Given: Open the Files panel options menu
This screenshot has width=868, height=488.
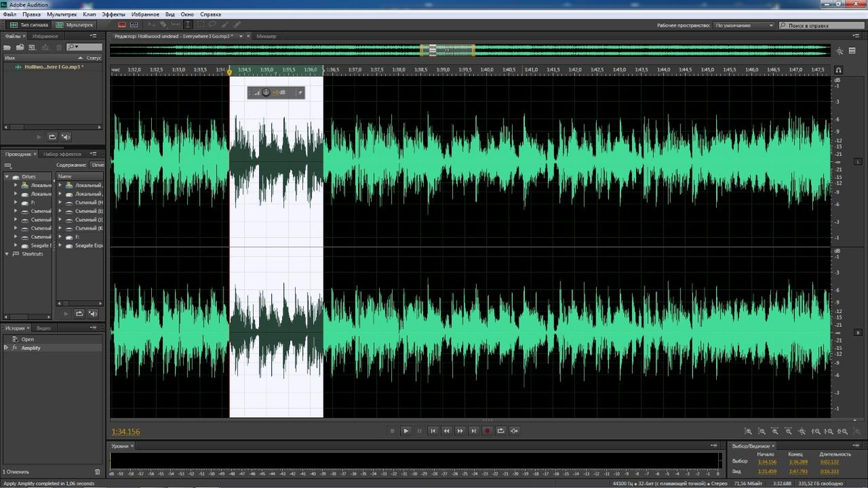Looking at the screenshot, I should point(93,35).
